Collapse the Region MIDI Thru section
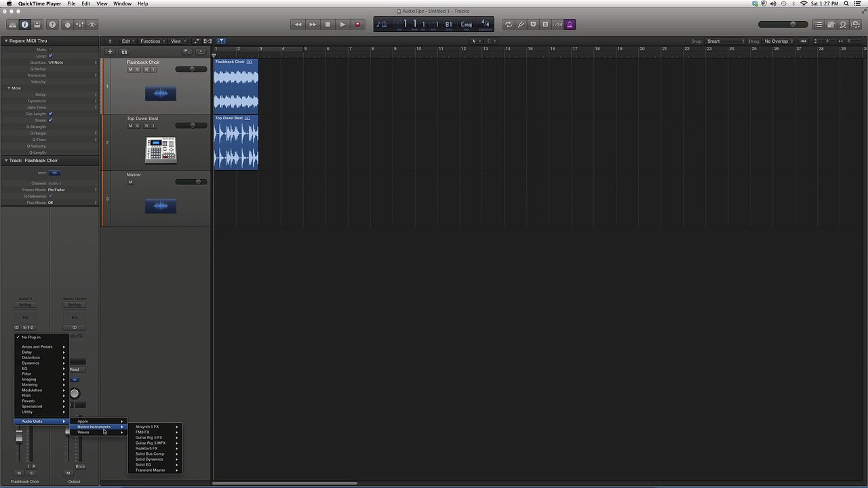This screenshot has height=488, width=868. [6, 41]
